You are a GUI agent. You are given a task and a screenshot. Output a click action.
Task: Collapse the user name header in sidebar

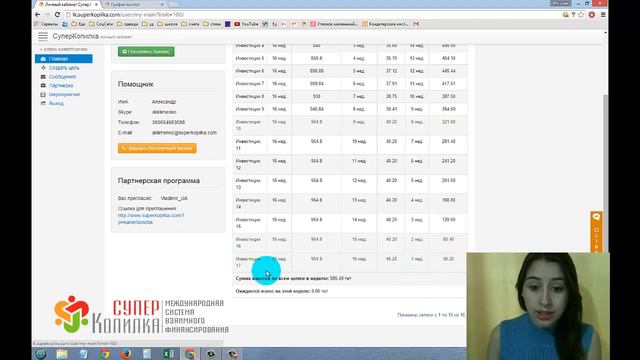click(x=64, y=49)
